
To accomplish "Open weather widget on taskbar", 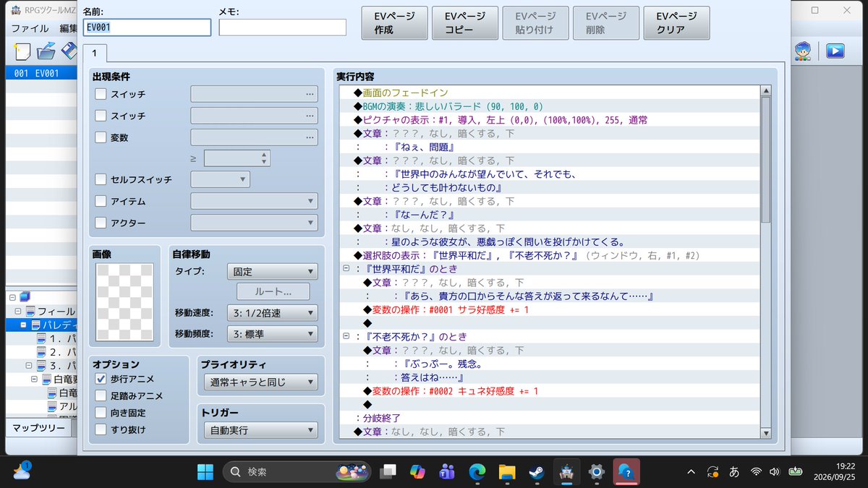I will point(22,471).
